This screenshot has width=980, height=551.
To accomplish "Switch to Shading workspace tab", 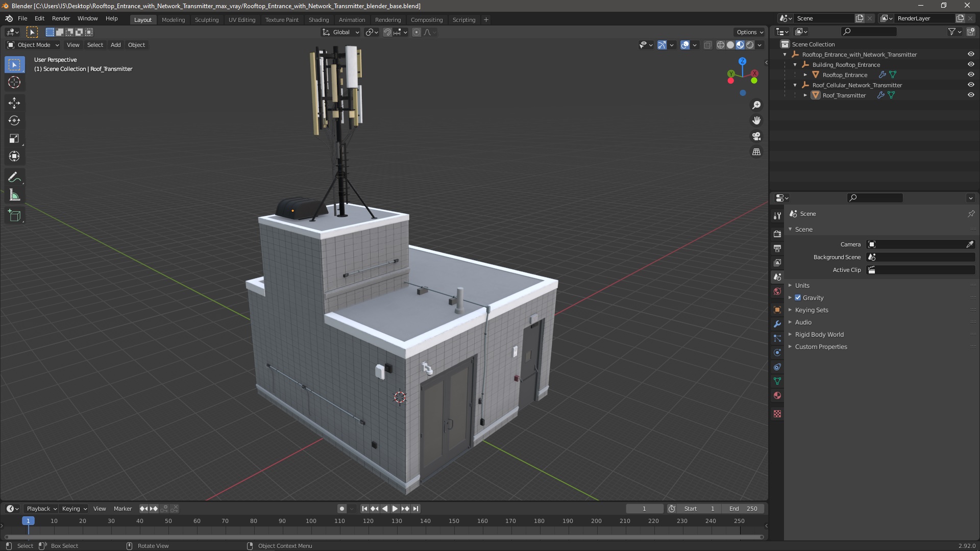I will [x=318, y=20].
